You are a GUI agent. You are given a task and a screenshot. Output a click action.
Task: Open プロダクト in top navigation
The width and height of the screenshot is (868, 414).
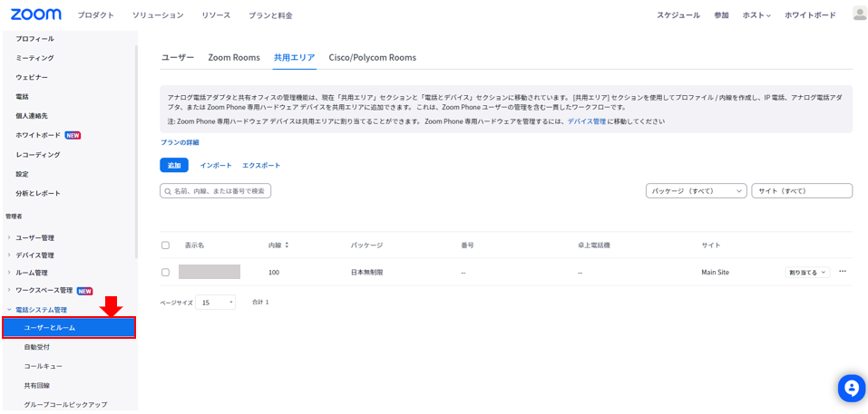pos(96,15)
